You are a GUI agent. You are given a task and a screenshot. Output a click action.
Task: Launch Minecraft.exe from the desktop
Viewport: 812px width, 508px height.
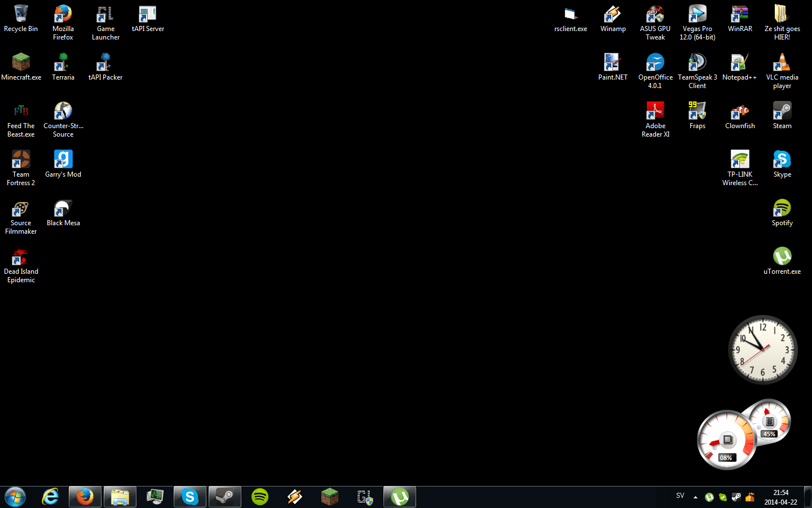click(21, 62)
